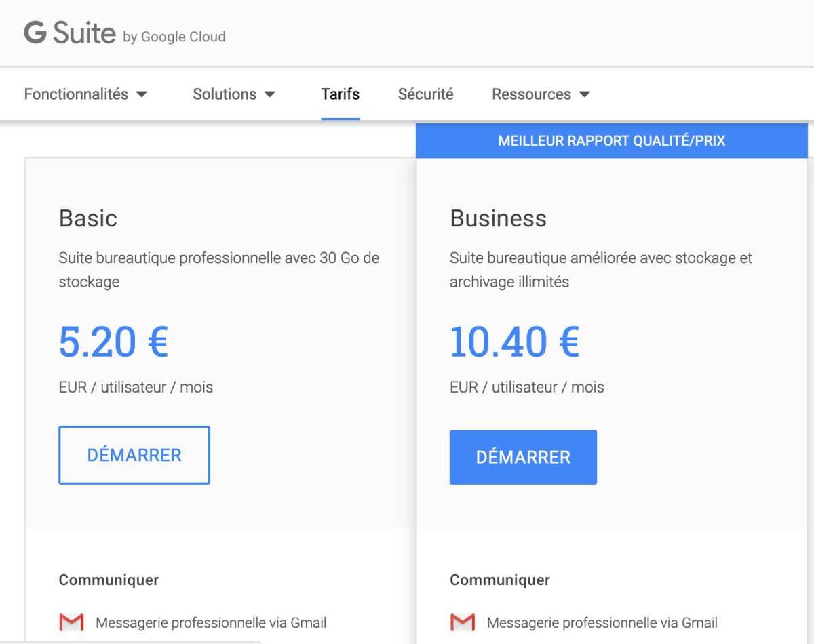This screenshot has width=814, height=644.
Task: Click the Ressources menu label
Action: (x=531, y=94)
